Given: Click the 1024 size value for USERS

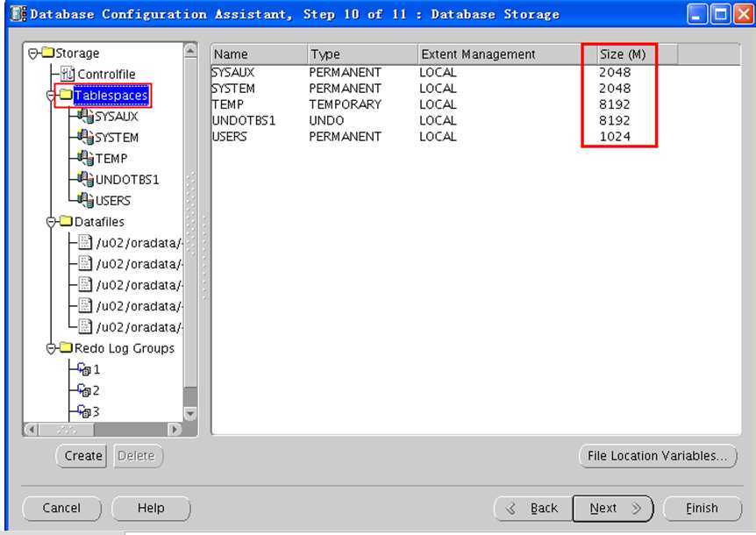Looking at the screenshot, I should click(615, 137).
